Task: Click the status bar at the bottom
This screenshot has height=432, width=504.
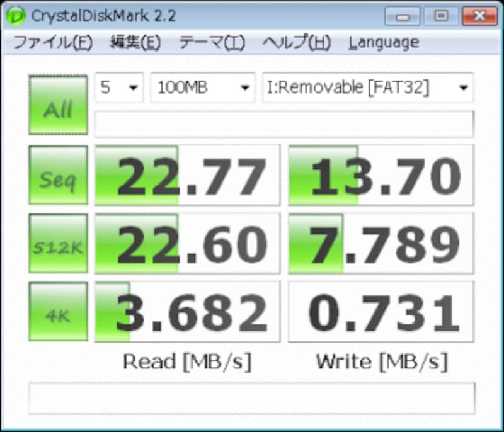Action: 252,397
